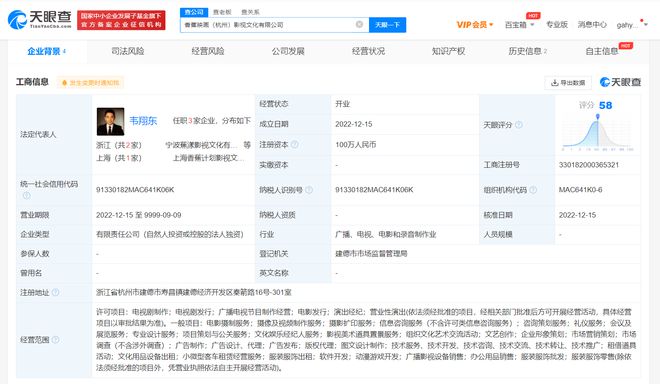Screen dimensions: 660x384
Task: Click the 有限责任公司 enterprise type value
Action: point(170,235)
